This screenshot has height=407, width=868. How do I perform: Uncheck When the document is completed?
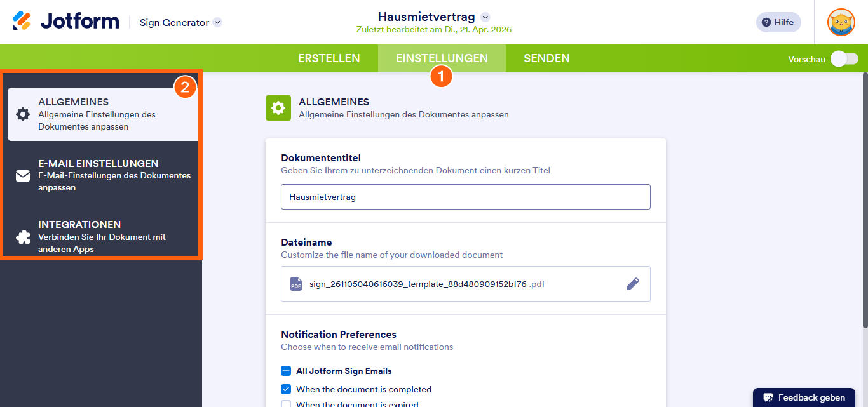(x=286, y=389)
